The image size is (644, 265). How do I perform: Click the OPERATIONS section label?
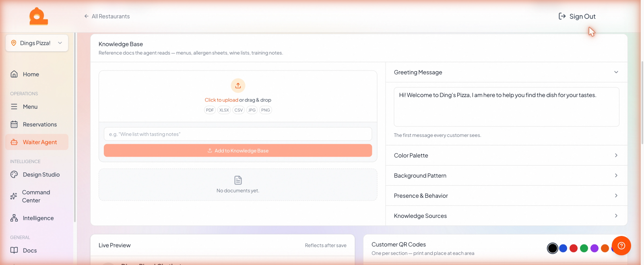24,93
